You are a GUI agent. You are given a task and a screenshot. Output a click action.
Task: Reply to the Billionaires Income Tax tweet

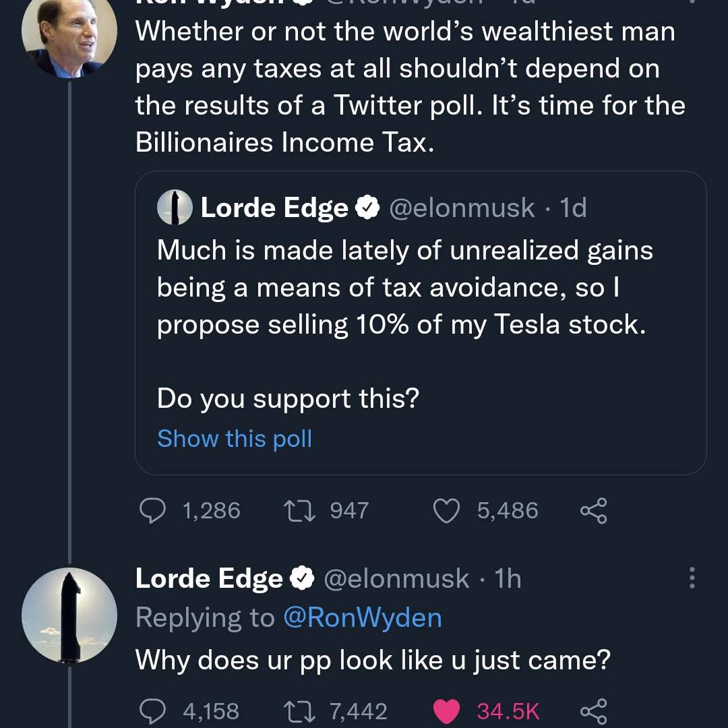[x=153, y=511]
